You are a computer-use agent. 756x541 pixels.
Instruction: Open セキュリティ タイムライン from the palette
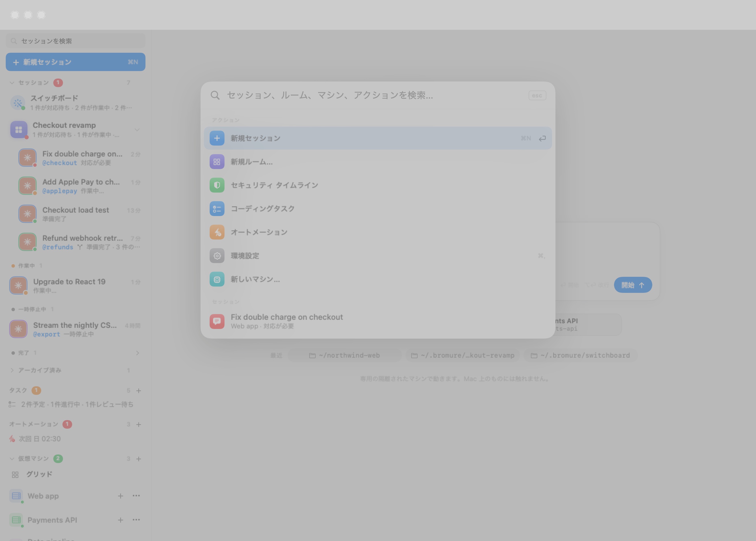pos(378,185)
